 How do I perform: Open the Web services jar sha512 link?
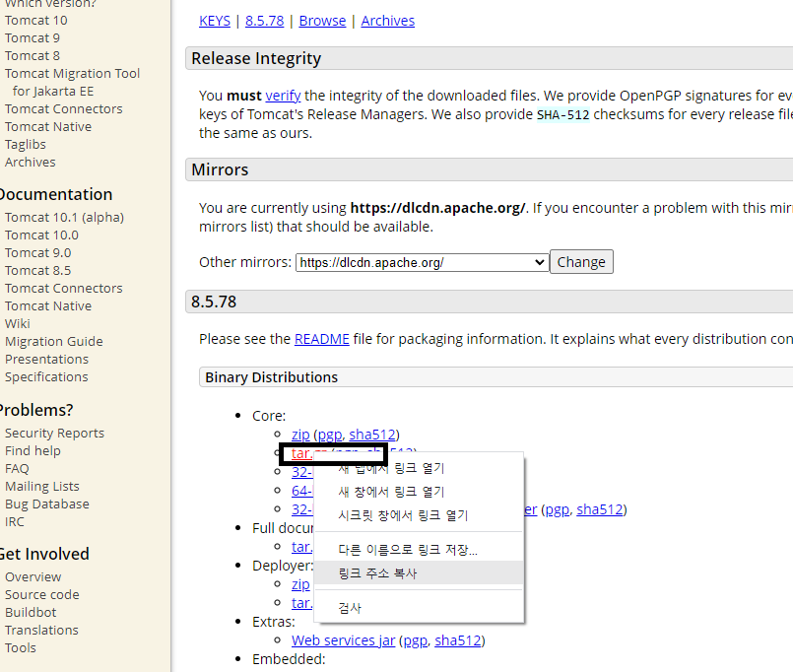[458, 640]
